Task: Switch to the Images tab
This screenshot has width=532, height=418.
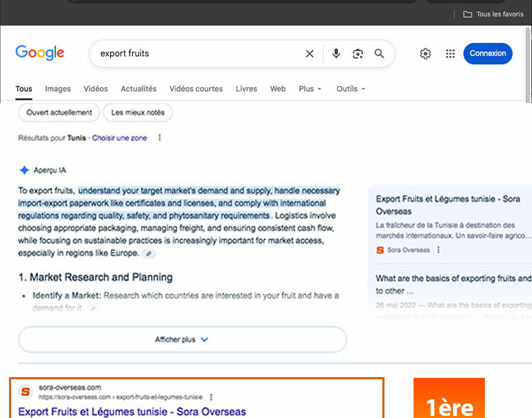Action: coord(58,89)
